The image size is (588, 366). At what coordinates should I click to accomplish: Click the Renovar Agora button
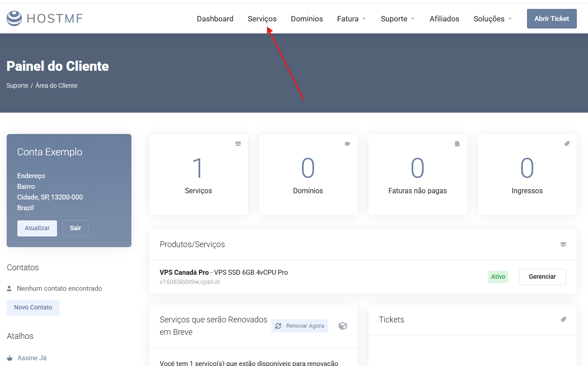(x=300, y=326)
